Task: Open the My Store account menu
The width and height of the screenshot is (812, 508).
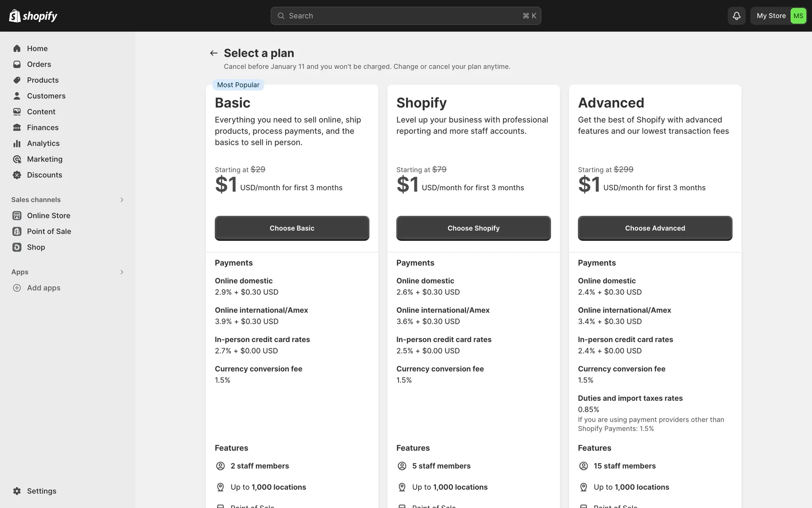Action: click(x=778, y=16)
